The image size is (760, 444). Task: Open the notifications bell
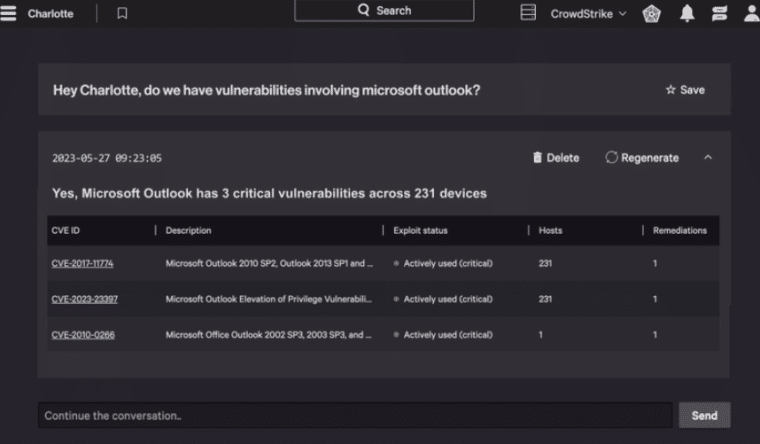(x=687, y=14)
